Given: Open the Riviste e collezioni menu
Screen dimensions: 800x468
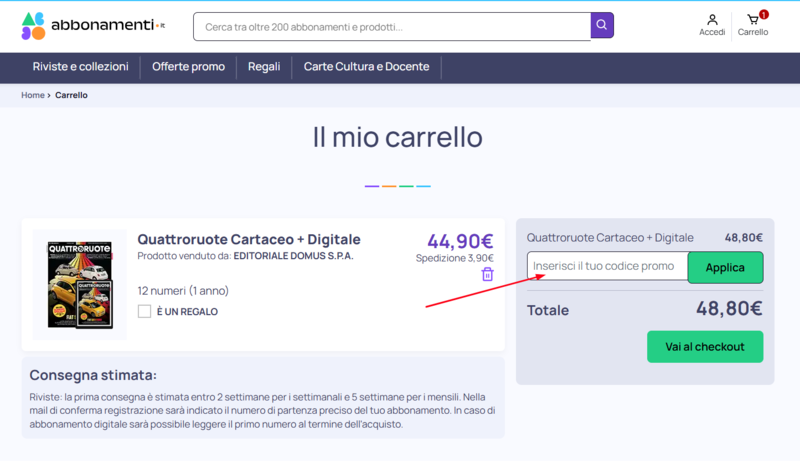Looking at the screenshot, I should (81, 67).
